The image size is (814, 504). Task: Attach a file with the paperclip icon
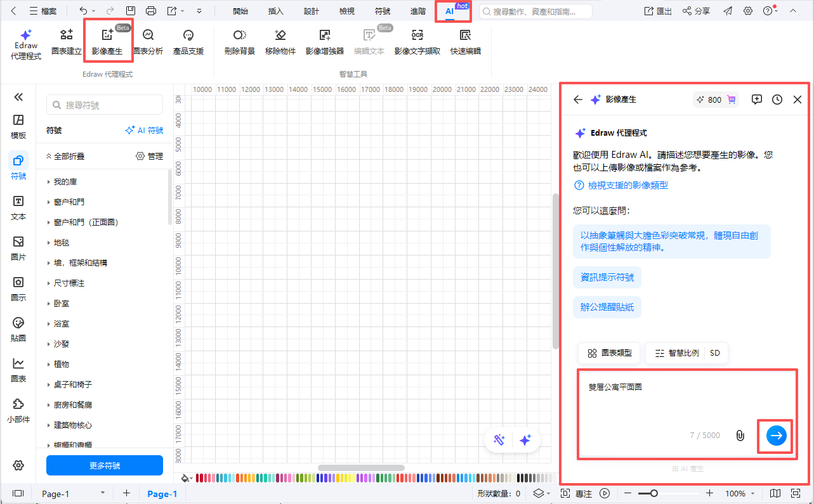(740, 436)
